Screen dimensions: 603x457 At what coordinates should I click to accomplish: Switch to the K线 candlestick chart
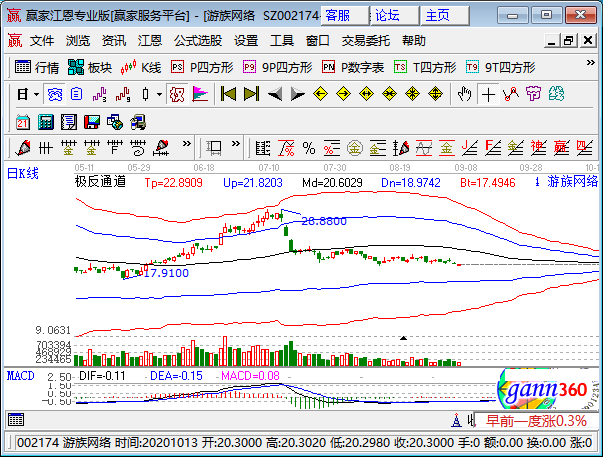point(140,67)
